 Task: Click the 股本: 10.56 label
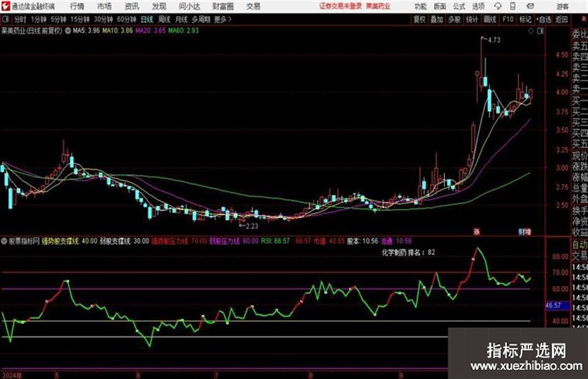362,241
